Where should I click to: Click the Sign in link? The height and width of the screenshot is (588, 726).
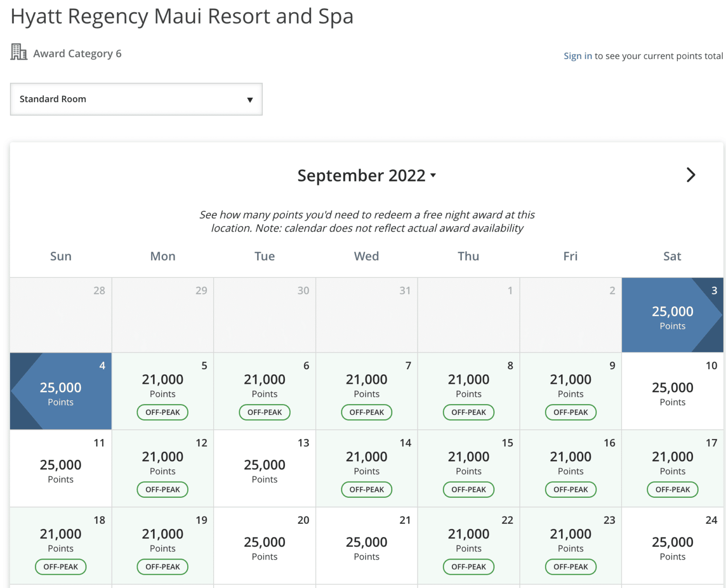pos(577,56)
